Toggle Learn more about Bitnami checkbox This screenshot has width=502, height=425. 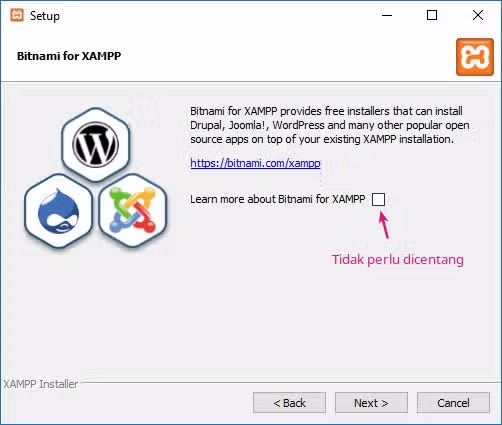click(x=378, y=199)
